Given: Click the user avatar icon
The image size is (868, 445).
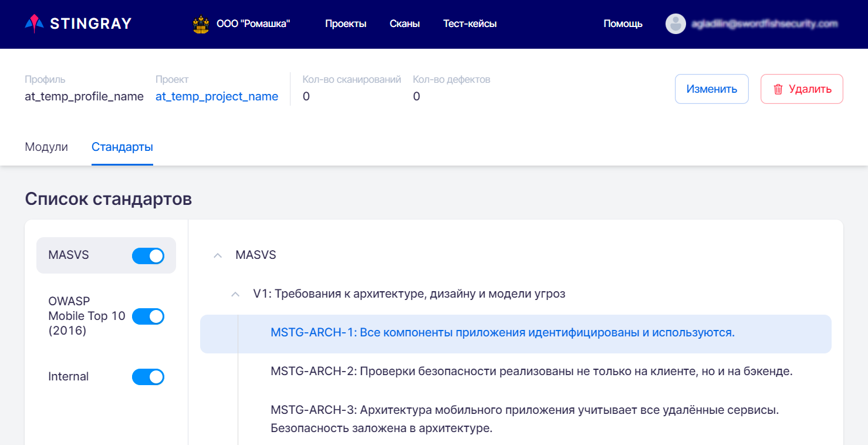Looking at the screenshot, I should (676, 24).
